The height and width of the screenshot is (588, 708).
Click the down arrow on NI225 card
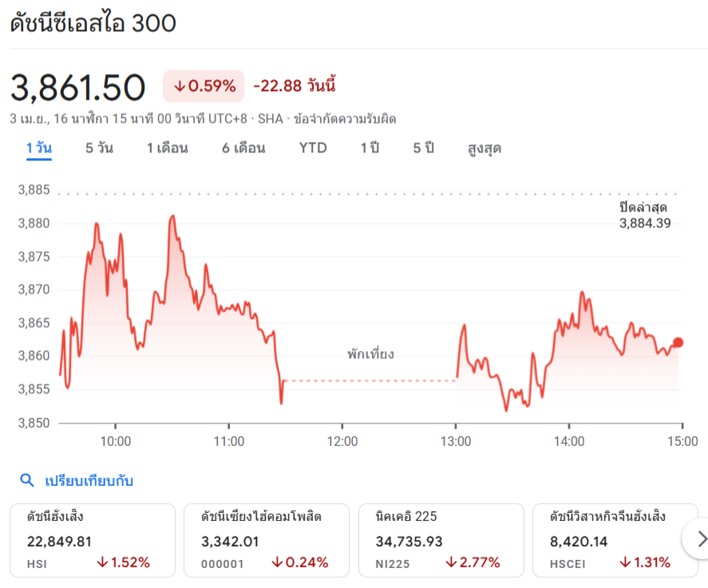coord(451,562)
